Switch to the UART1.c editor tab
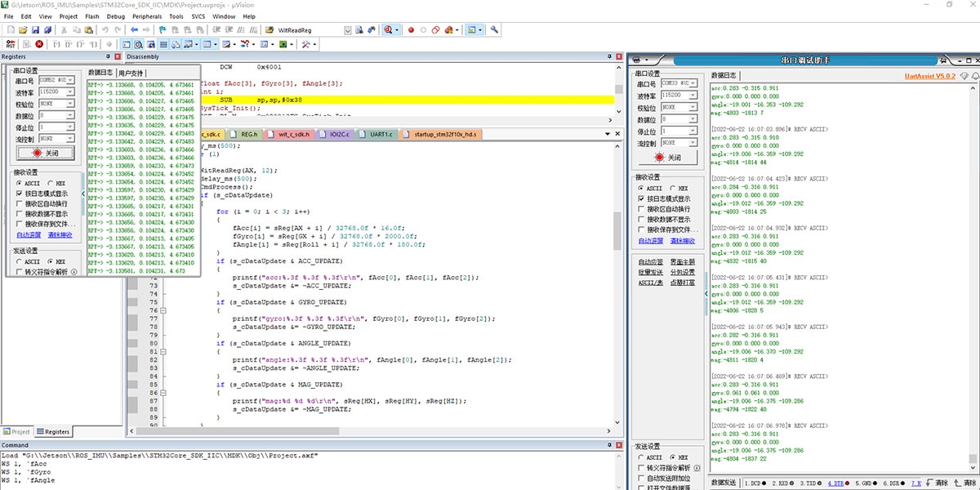The width and height of the screenshot is (980, 490). click(381, 134)
